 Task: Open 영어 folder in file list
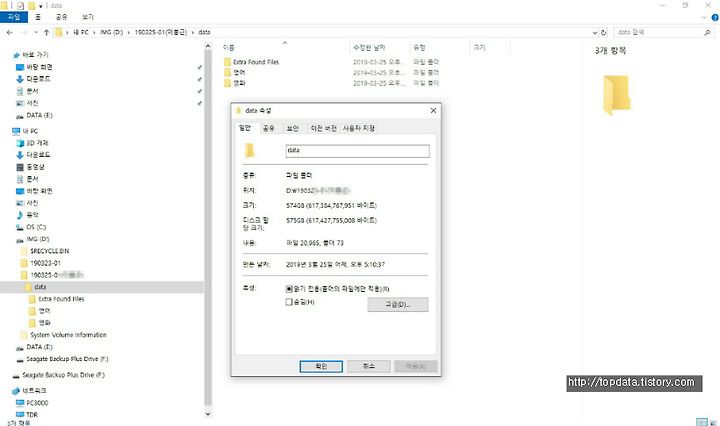(x=235, y=73)
